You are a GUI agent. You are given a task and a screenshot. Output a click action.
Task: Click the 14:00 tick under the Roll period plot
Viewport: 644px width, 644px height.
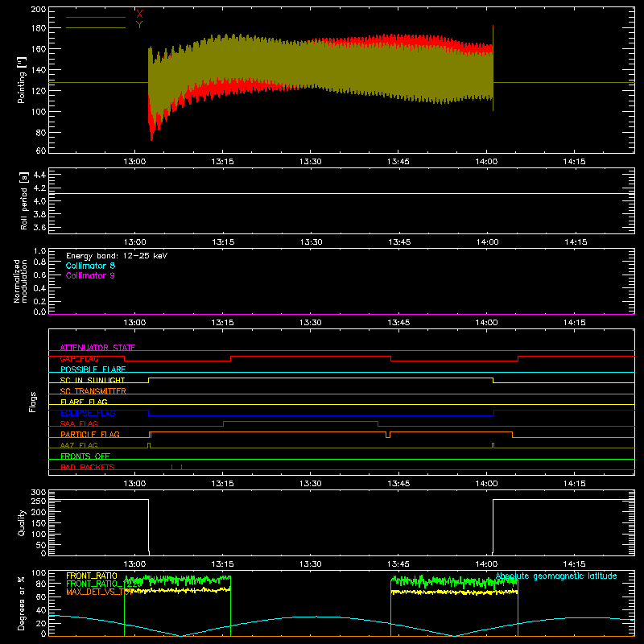tap(487, 242)
